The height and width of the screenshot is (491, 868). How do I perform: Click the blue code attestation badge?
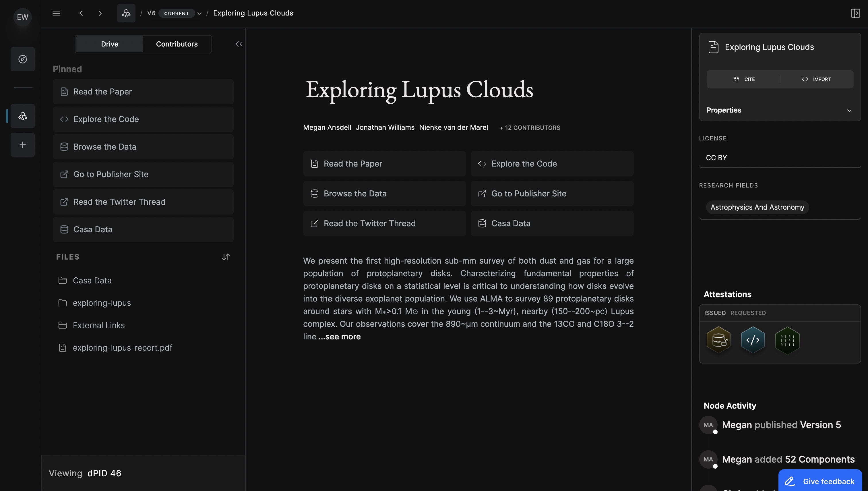753,340
